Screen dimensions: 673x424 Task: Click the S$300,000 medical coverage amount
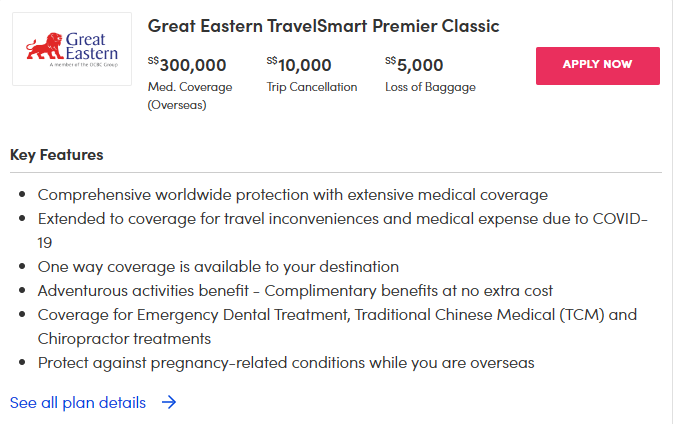pos(187,65)
